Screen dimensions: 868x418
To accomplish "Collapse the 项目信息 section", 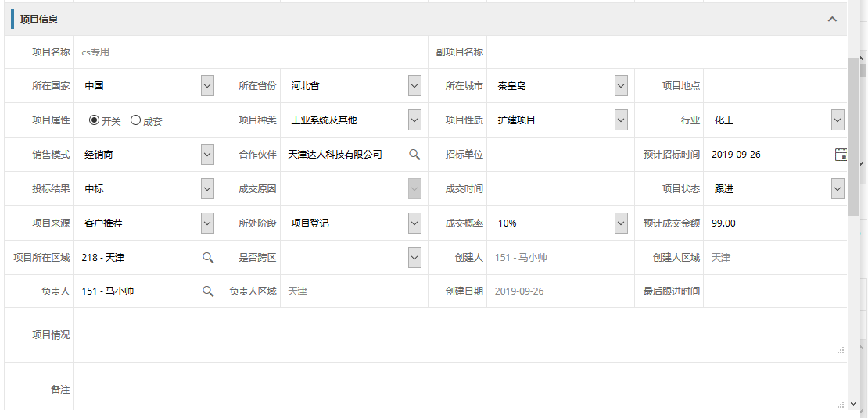I will pyautogui.click(x=832, y=20).
